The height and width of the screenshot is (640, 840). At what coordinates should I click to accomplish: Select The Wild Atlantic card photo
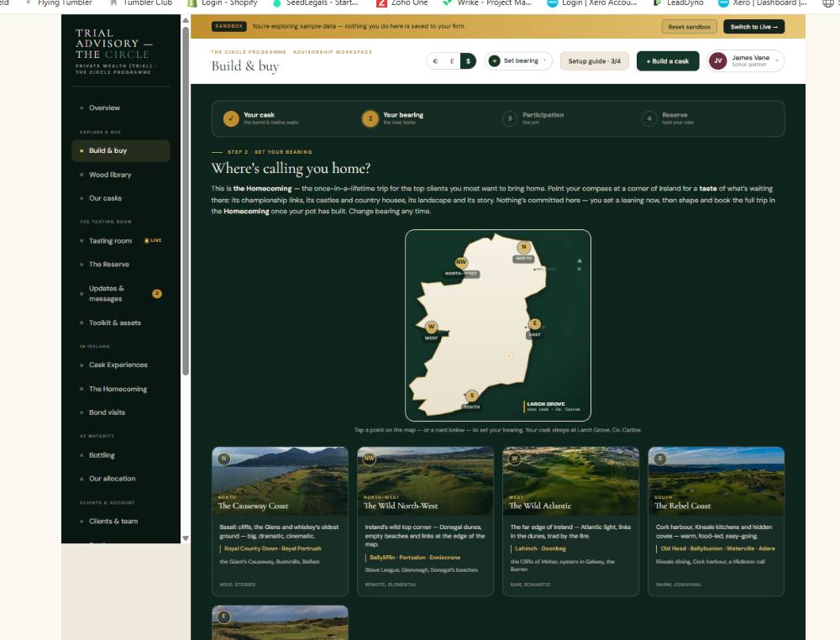click(x=571, y=480)
